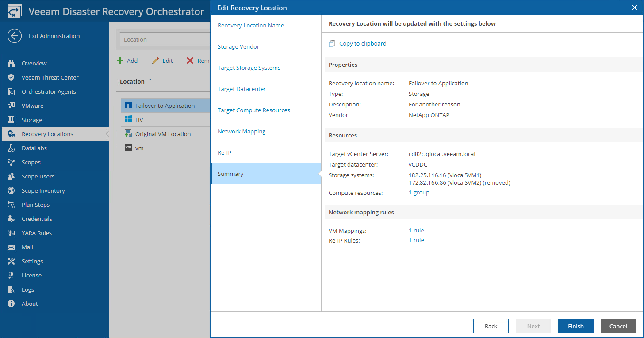The width and height of the screenshot is (644, 338).
Task: Click the Orchestrator Agents sidebar icon
Action: (x=11, y=92)
